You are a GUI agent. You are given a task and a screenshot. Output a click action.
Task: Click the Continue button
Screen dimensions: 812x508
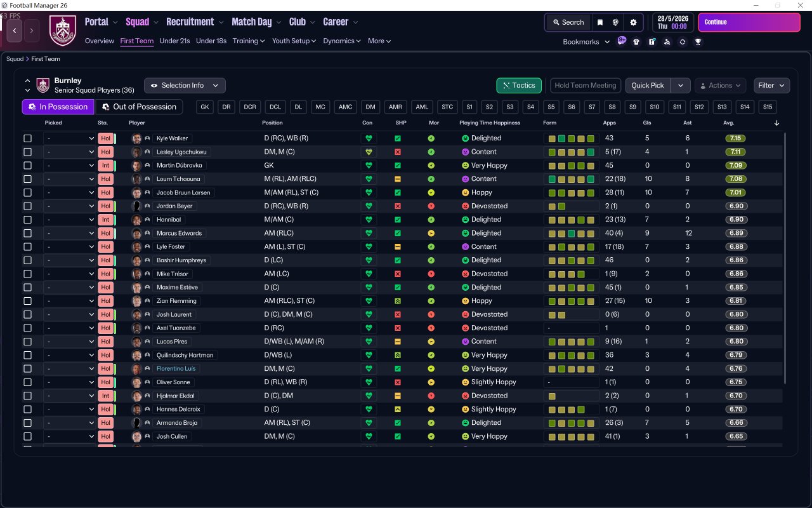click(749, 22)
